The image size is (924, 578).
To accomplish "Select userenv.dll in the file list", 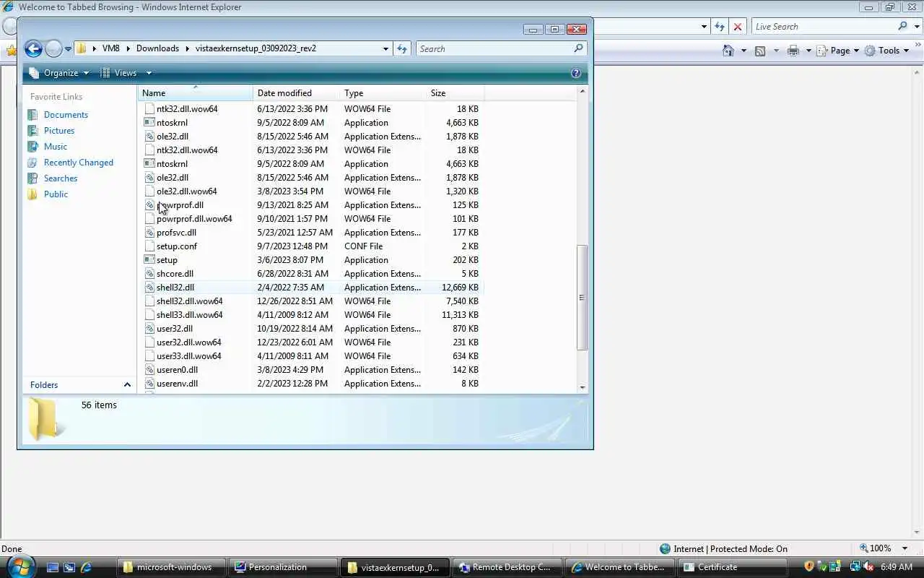I will [x=177, y=384].
